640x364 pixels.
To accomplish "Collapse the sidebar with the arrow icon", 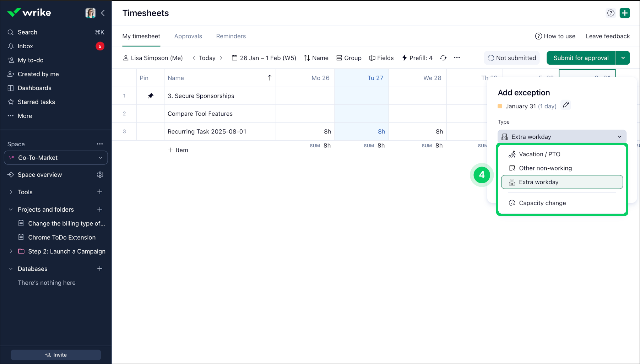I will point(103,13).
